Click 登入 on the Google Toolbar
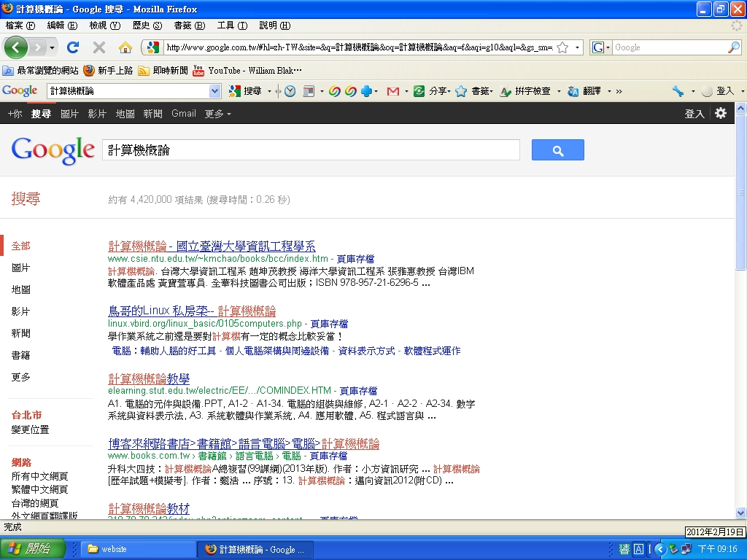 pyautogui.click(x=719, y=91)
